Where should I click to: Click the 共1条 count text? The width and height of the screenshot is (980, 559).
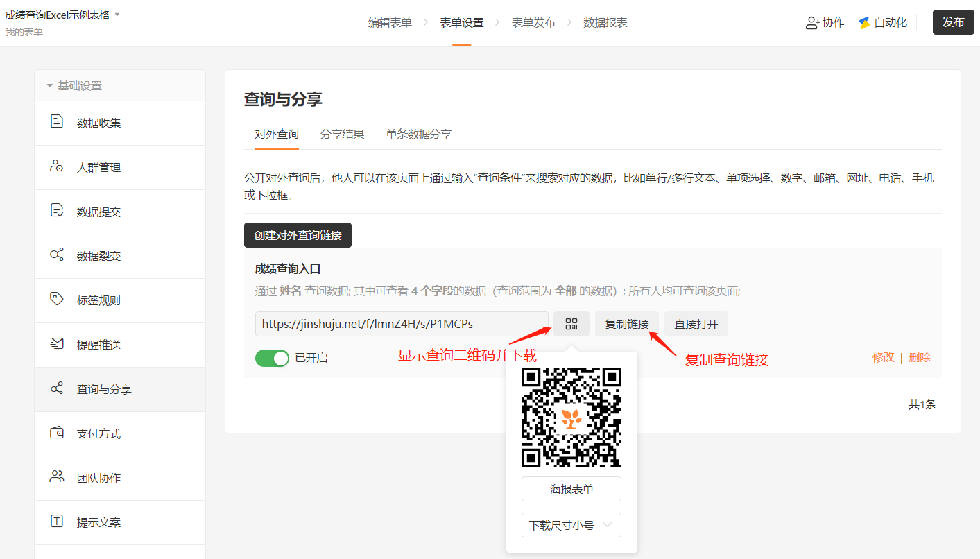pyautogui.click(x=922, y=404)
